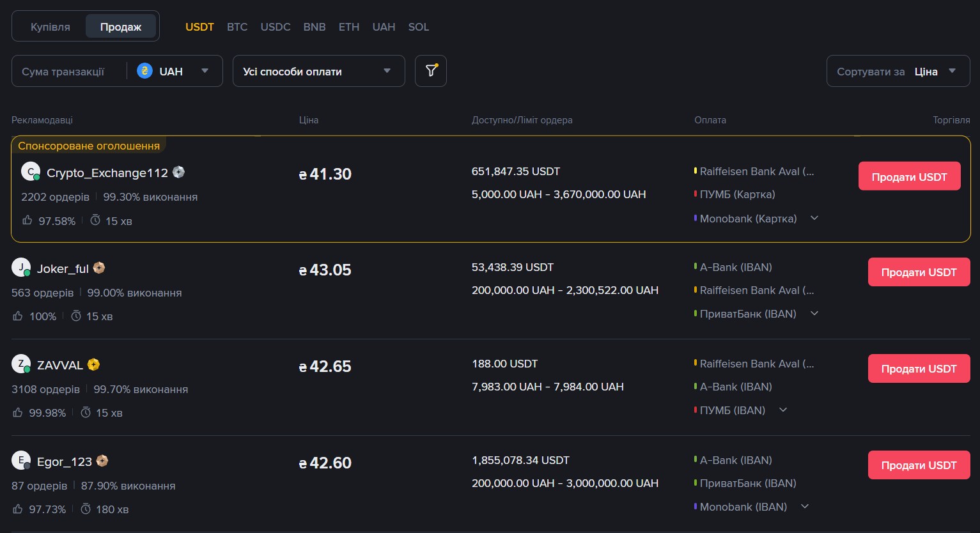Click 87.90% виконання completion rate

pyautogui.click(x=128, y=486)
